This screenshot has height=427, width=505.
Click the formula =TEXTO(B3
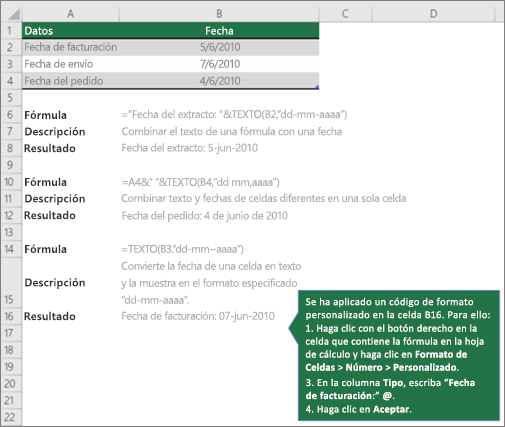(x=182, y=249)
